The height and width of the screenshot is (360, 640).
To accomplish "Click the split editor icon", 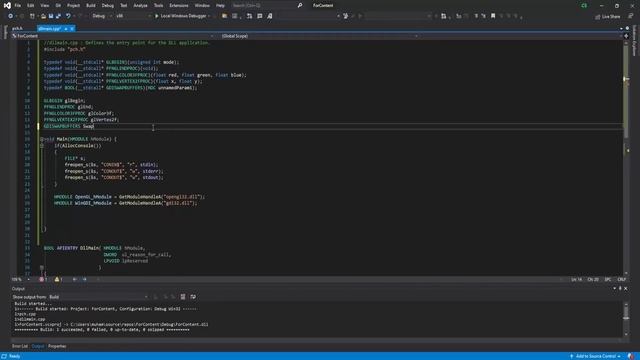I will tap(626, 36).
